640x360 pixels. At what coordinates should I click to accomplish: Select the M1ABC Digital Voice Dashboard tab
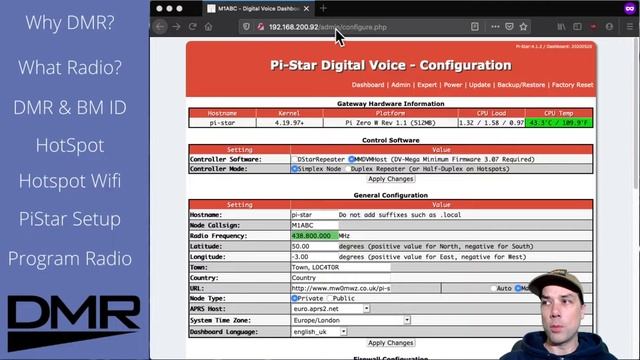(258, 9)
